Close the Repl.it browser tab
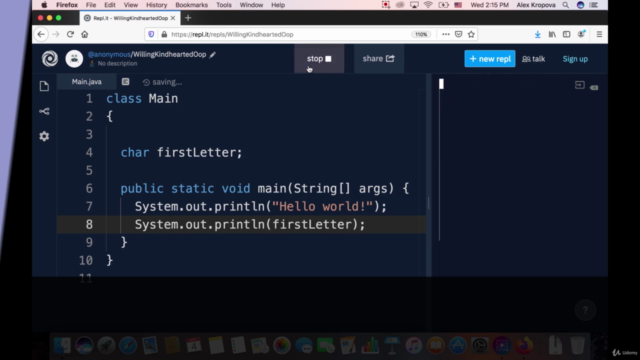Image resolution: width=640 pixels, height=360 pixels. (173, 18)
